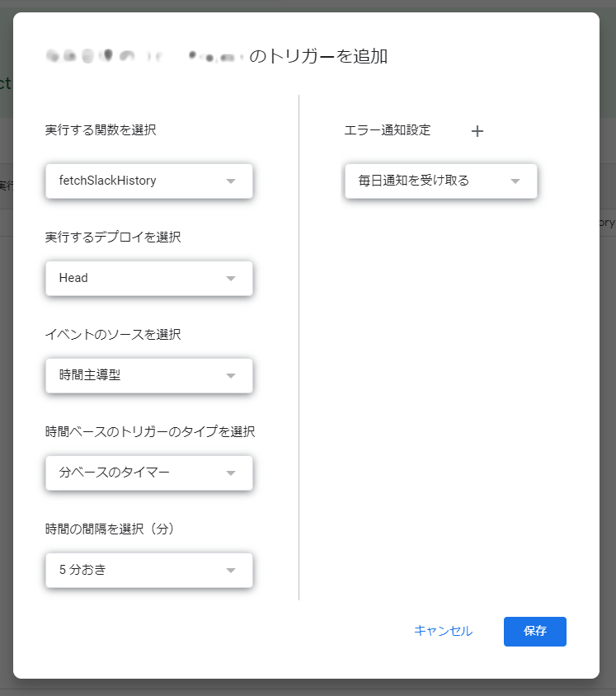Click the arrow icon beside 毎日通知を受け取る

pos(515,181)
